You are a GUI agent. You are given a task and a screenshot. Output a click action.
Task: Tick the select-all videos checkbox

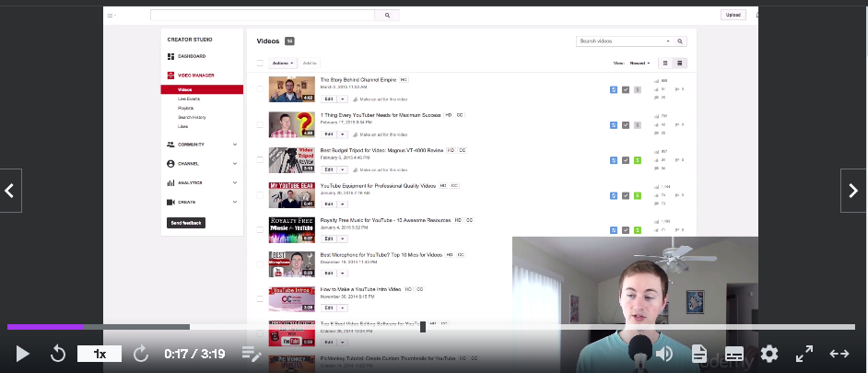[260, 64]
